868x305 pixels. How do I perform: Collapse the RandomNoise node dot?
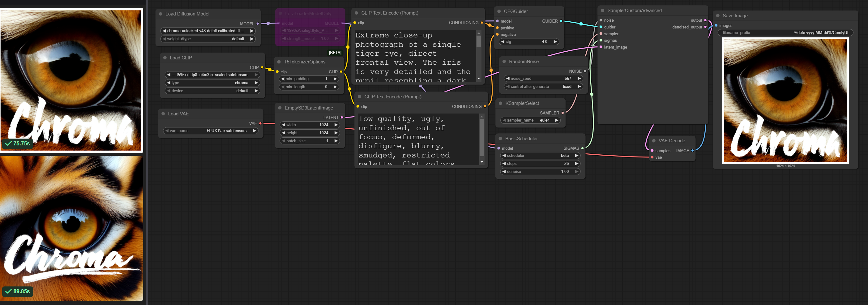pos(504,61)
